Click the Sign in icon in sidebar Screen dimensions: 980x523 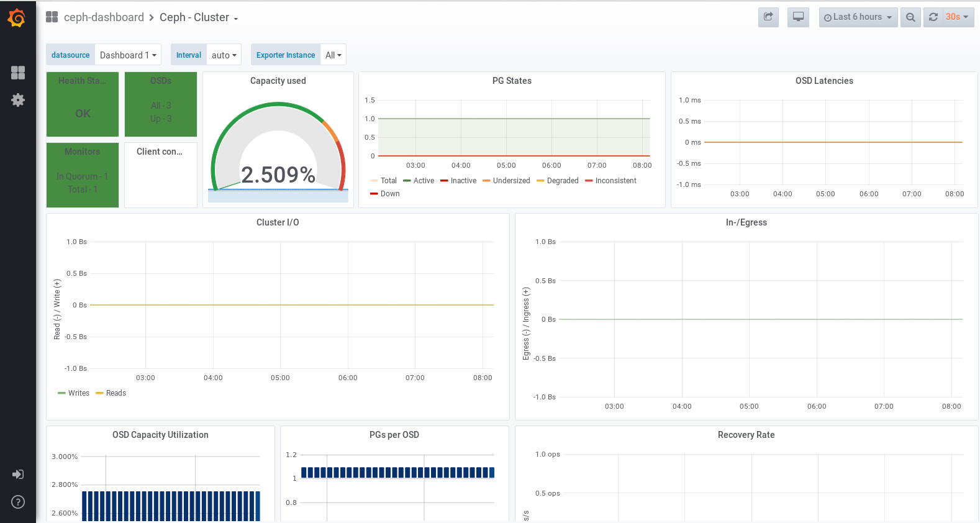click(x=18, y=475)
